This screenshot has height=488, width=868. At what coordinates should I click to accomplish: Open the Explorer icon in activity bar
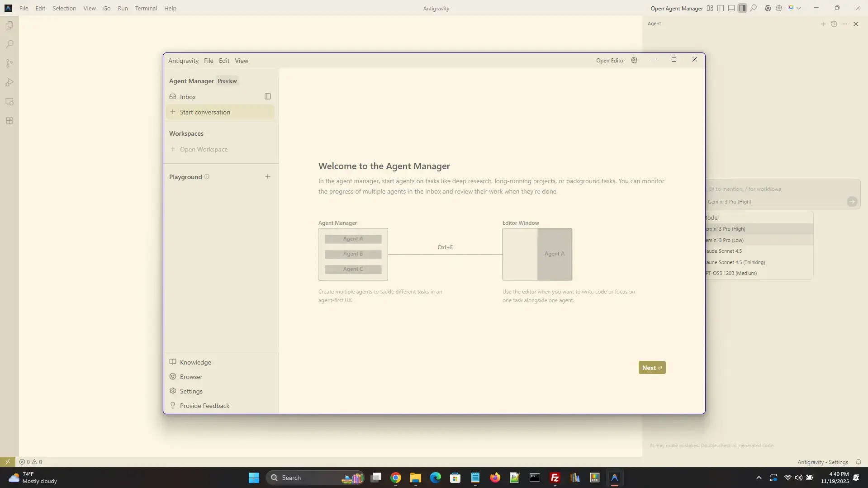[9, 26]
